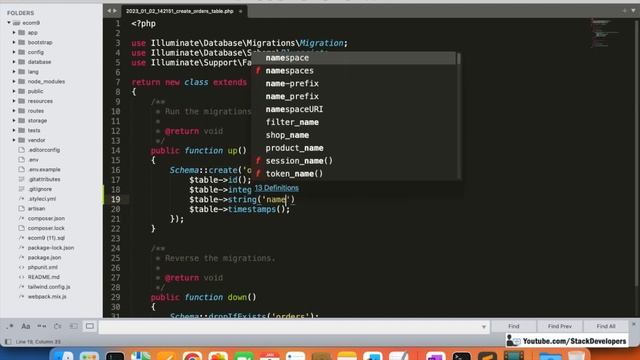Click the next tab right arrow
640x360 pixels.
(115, 11)
